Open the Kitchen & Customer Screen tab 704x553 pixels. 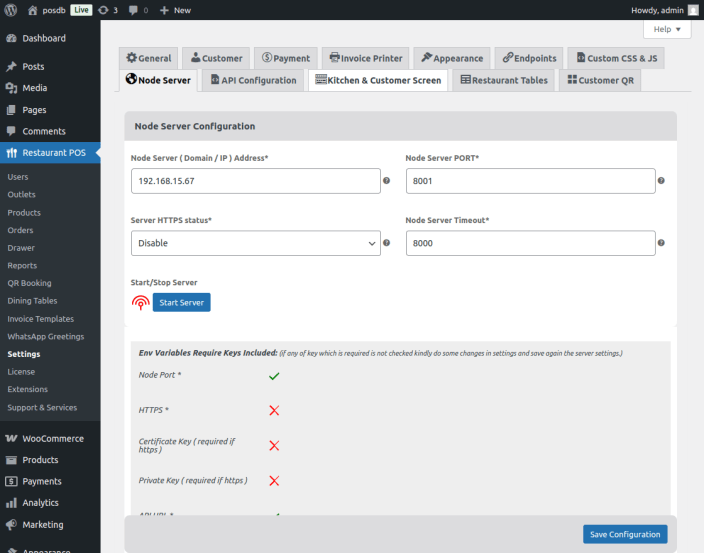tap(378, 80)
